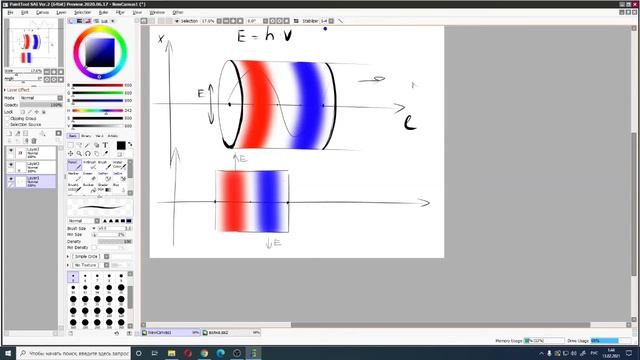
Task: Adjust the H hue slider
Action: (98, 110)
